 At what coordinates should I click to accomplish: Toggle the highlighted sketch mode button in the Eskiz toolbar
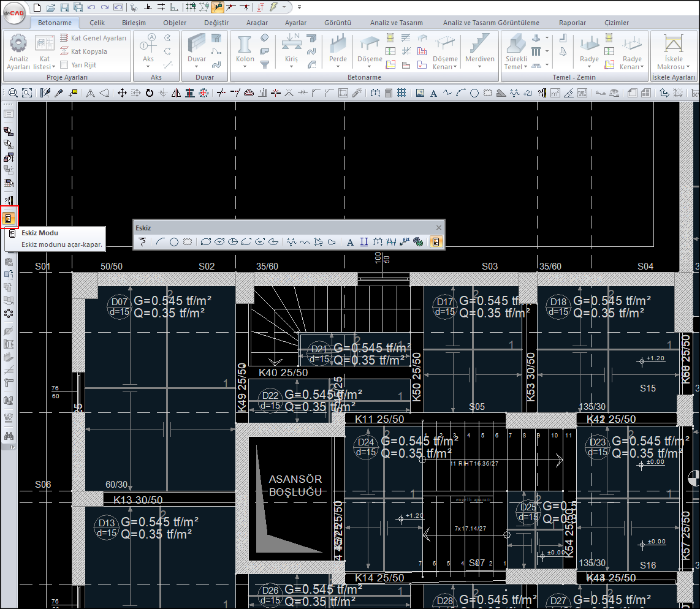pos(435,242)
